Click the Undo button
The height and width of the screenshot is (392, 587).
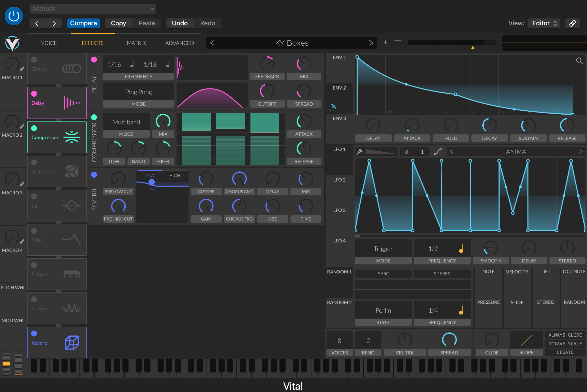pos(180,23)
